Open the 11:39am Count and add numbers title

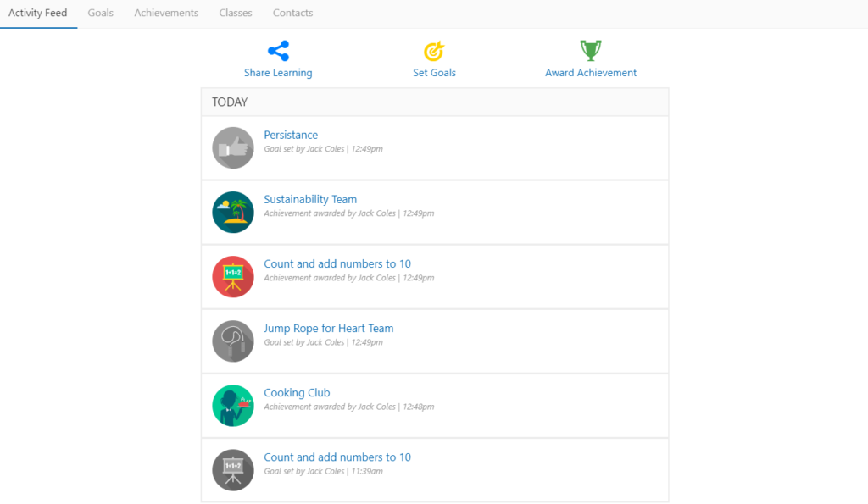coord(337,457)
